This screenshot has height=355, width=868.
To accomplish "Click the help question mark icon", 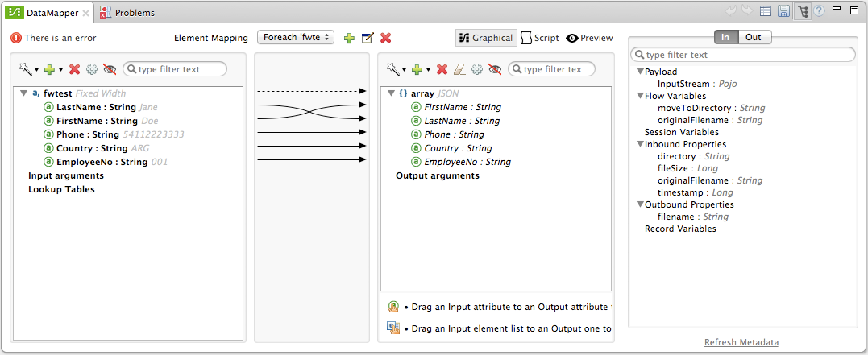I will click(819, 12).
